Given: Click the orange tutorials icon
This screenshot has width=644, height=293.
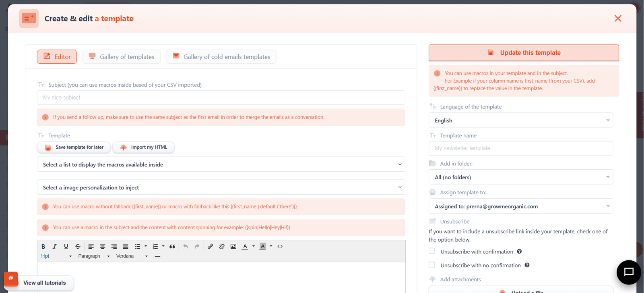Looking at the screenshot, I should pos(11,278).
